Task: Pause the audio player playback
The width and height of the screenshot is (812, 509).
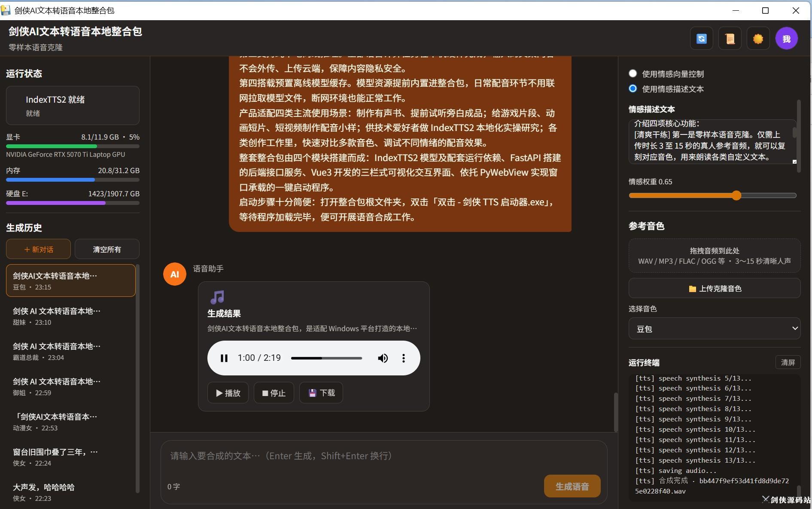Action: 224,358
